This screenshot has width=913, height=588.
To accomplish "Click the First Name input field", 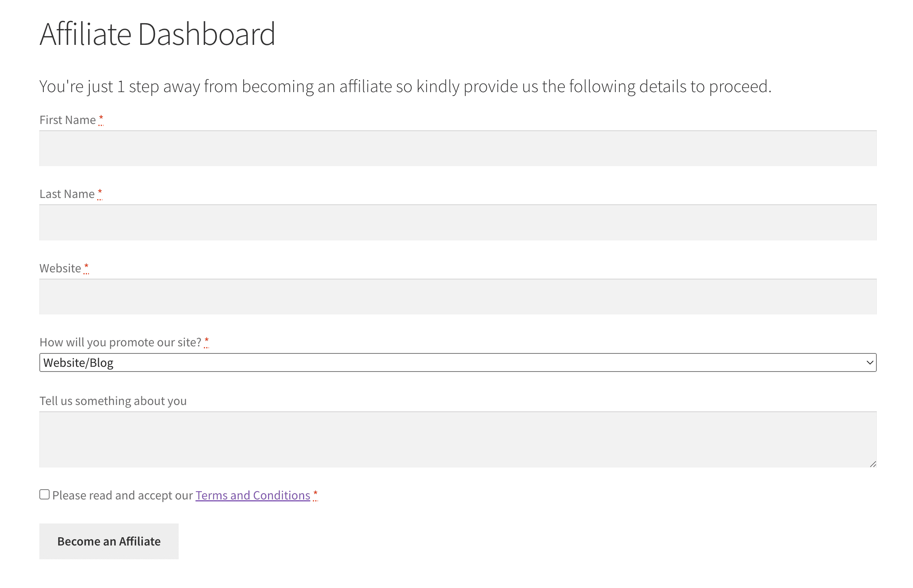I will tap(458, 148).
